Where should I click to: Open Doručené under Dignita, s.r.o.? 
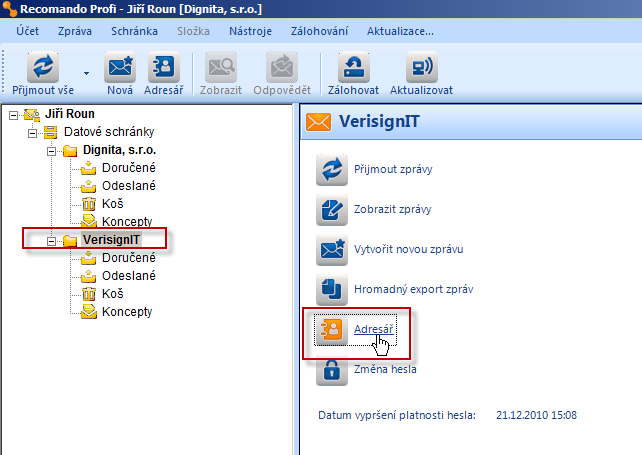[x=129, y=168]
